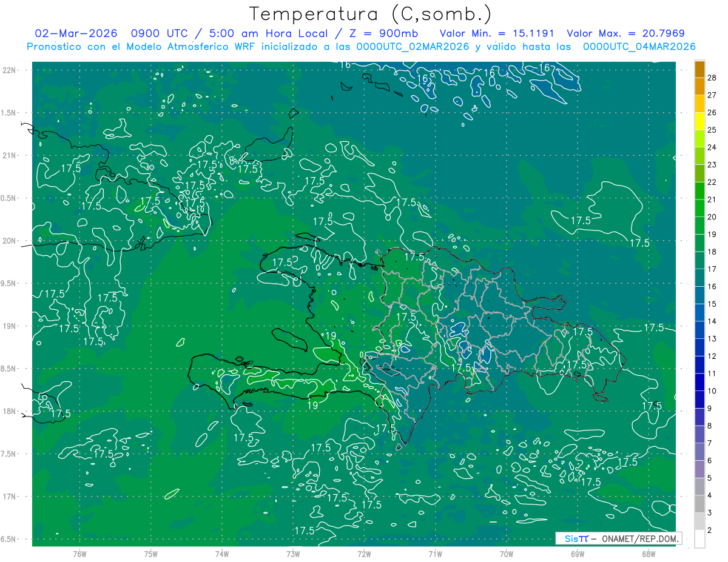Click the '73W' longitude axis label
Image resolution: width=728 pixels, height=562 pixels.
click(x=293, y=554)
